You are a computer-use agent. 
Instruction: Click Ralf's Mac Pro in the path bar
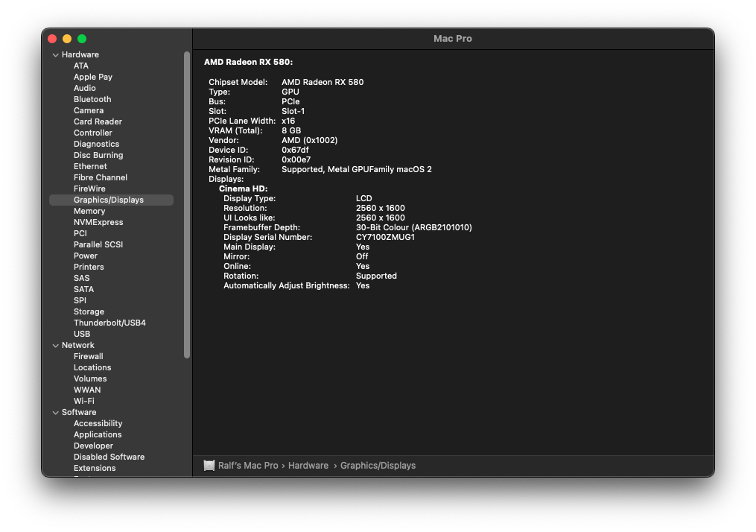click(248, 466)
